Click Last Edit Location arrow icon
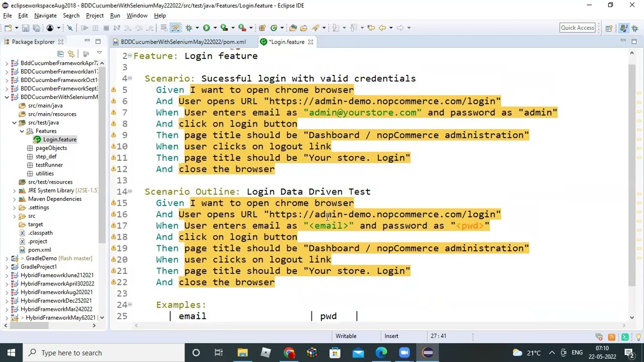The width and height of the screenshot is (644, 362). pos(371,28)
